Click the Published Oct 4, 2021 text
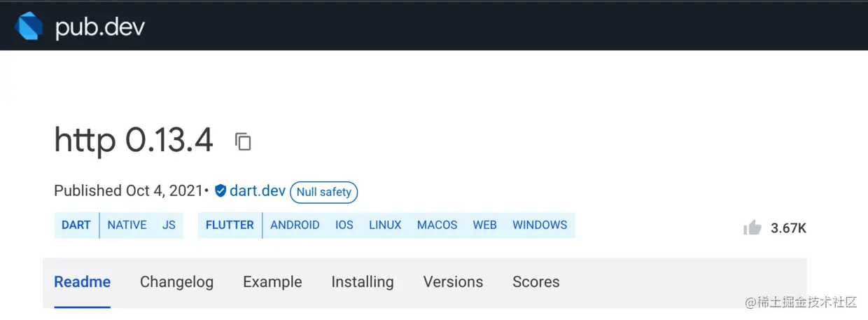 pyautogui.click(x=128, y=190)
